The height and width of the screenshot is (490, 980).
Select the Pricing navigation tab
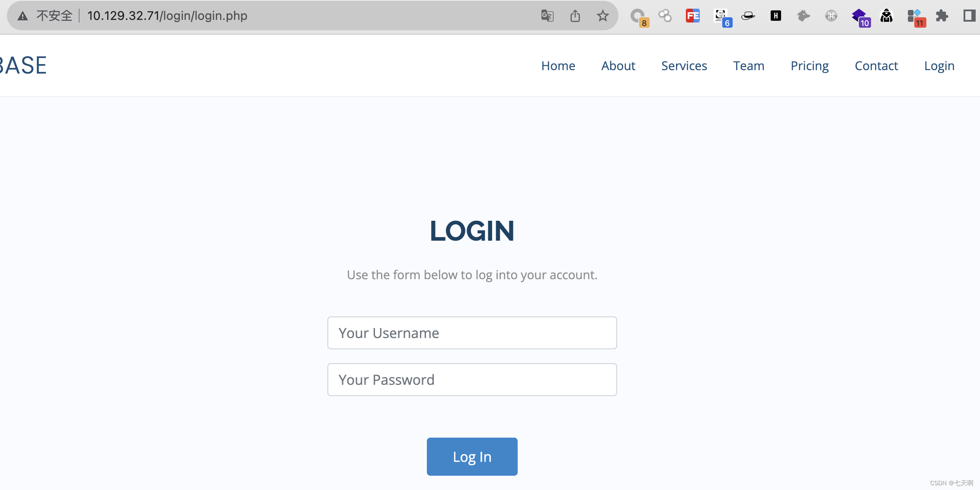click(x=809, y=66)
